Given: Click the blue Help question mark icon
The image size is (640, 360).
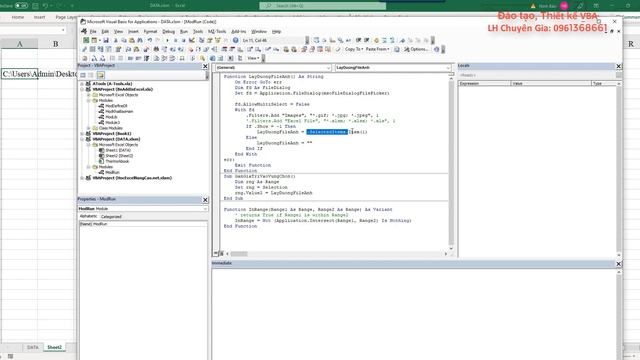Looking at the screenshot, I should [236, 40].
